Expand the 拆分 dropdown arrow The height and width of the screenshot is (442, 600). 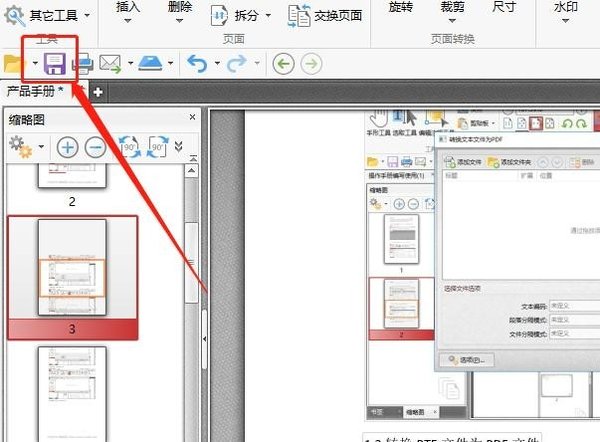tap(268, 15)
